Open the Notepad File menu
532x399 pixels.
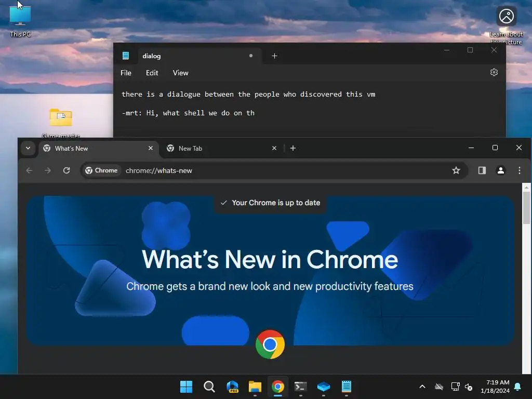126,73
